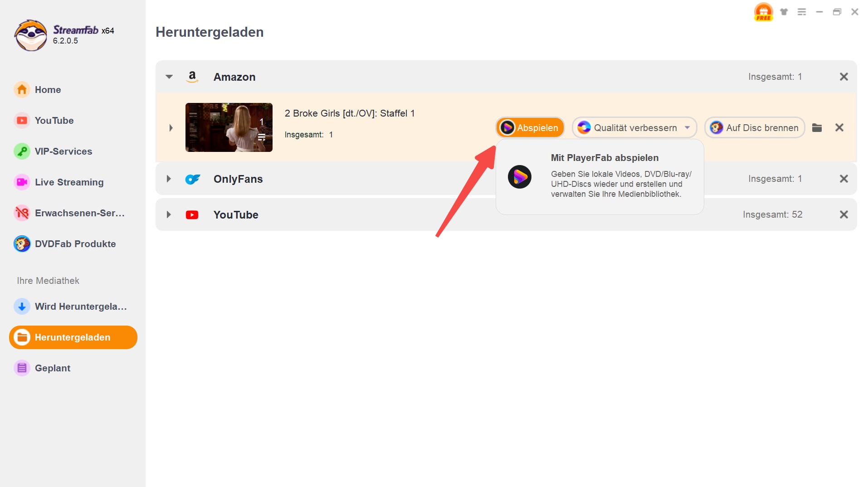Open Live Streaming section
868x487 pixels.
coord(73,182)
